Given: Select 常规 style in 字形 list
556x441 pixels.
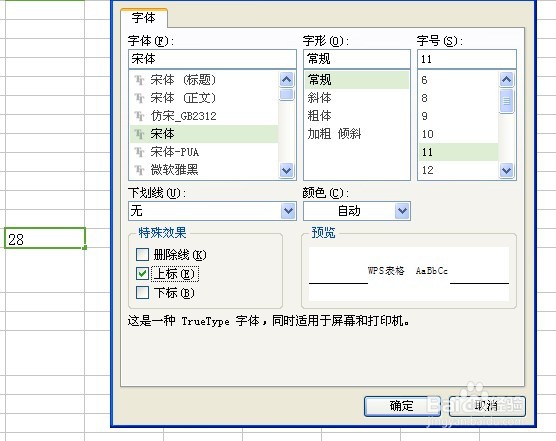Looking at the screenshot, I should [x=357, y=80].
